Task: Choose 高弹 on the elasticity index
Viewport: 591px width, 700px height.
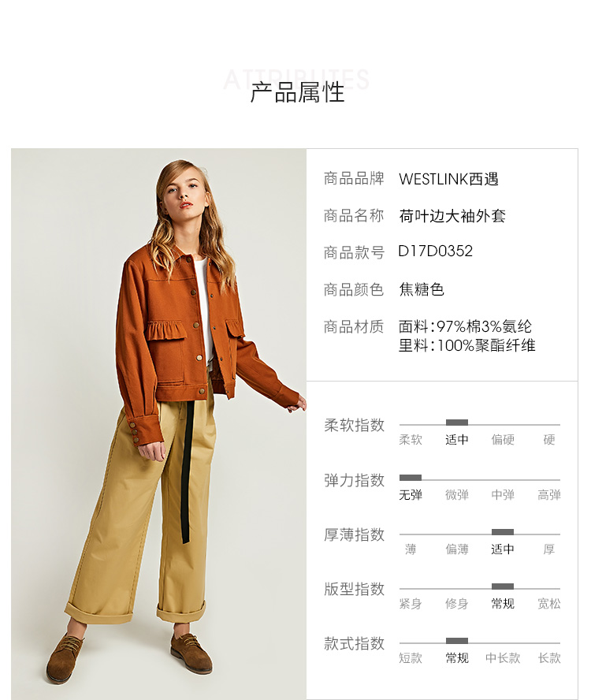Action: pyautogui.click(x=549, y=494)
